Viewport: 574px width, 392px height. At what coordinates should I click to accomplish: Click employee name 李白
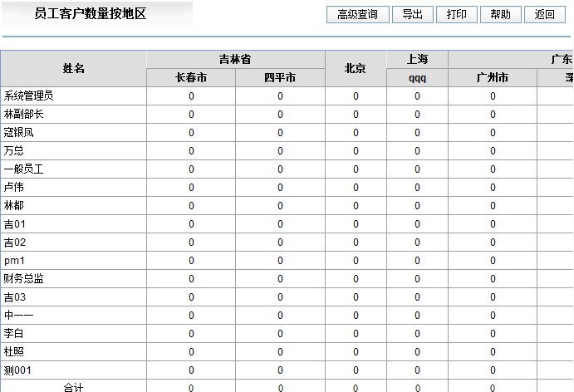pyautogui.click(x=14, y=334)
